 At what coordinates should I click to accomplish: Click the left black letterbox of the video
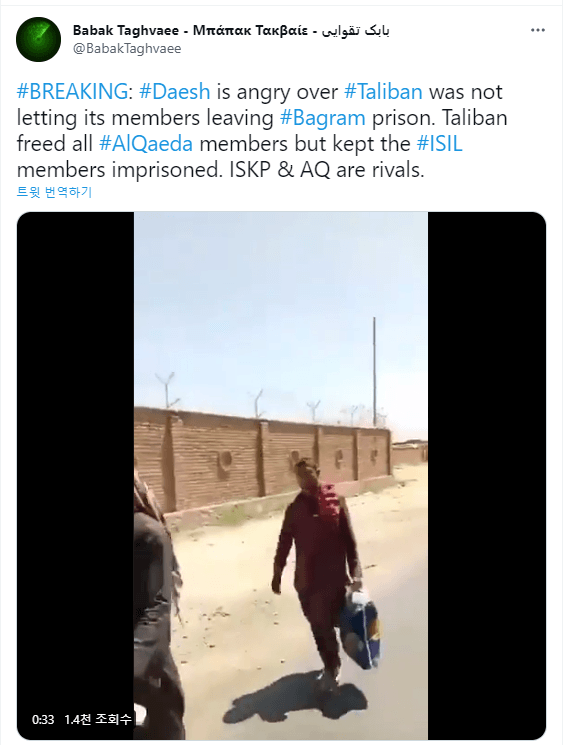coord(76,476)
